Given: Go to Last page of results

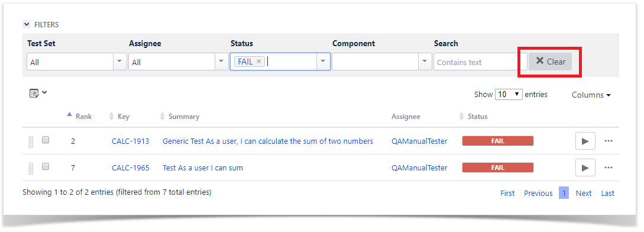Looking at the screenshot, I should pos(608,194).
